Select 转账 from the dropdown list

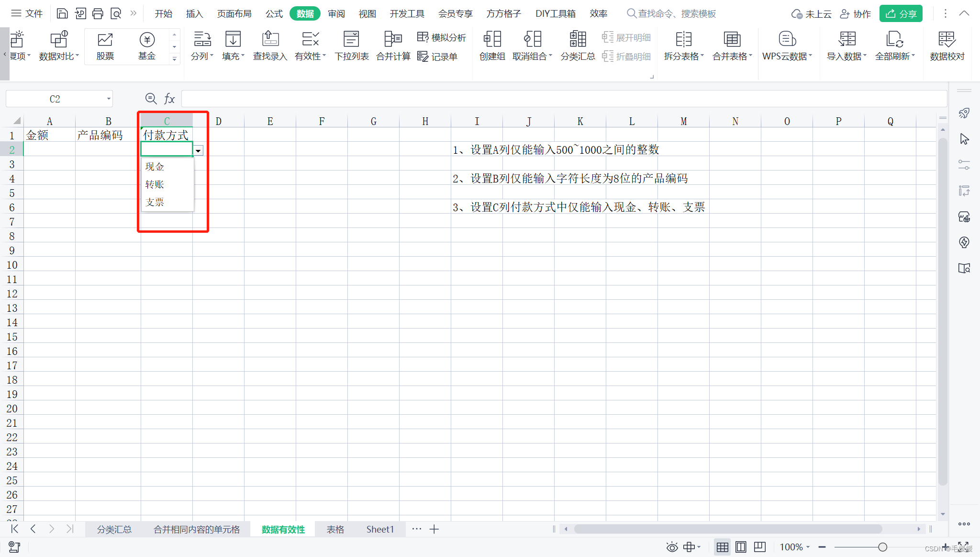pyautogui.click(x=155, y=184)
